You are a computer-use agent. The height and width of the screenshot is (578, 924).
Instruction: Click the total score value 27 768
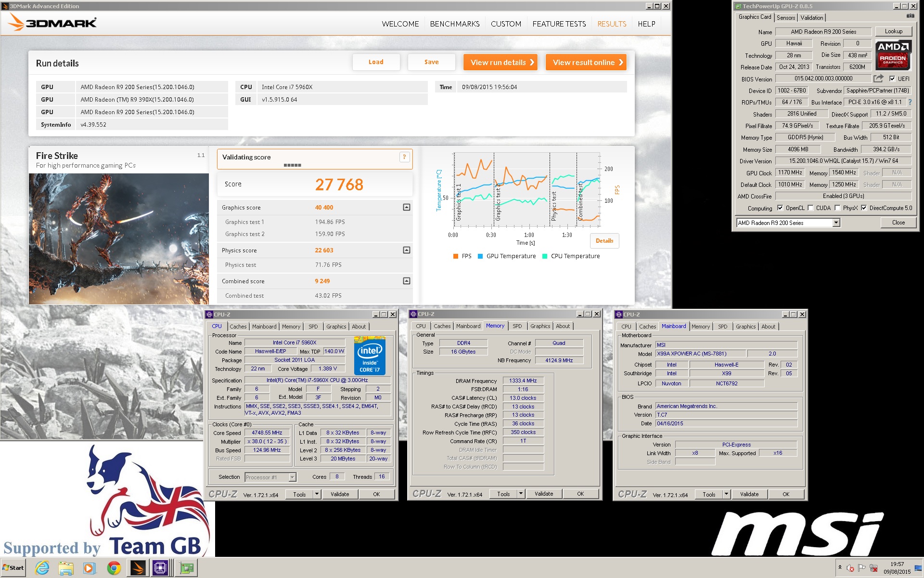[x=339, y=184]
